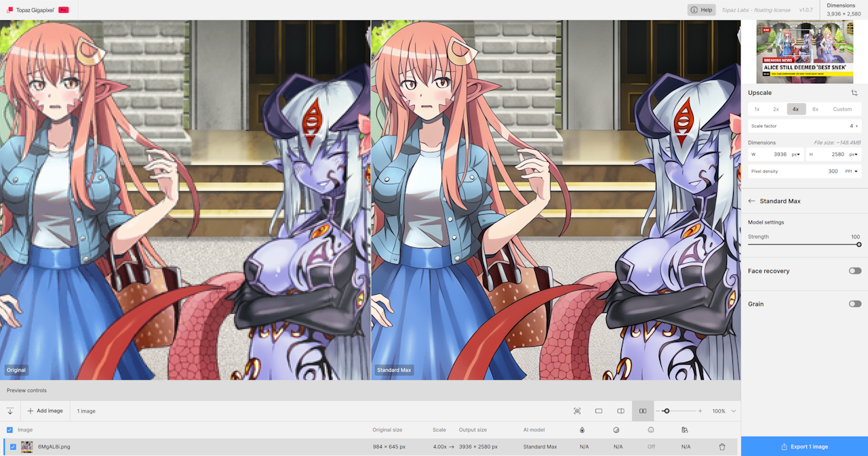
Task: Click the navigator preview thumbnail
Action: 804,51
